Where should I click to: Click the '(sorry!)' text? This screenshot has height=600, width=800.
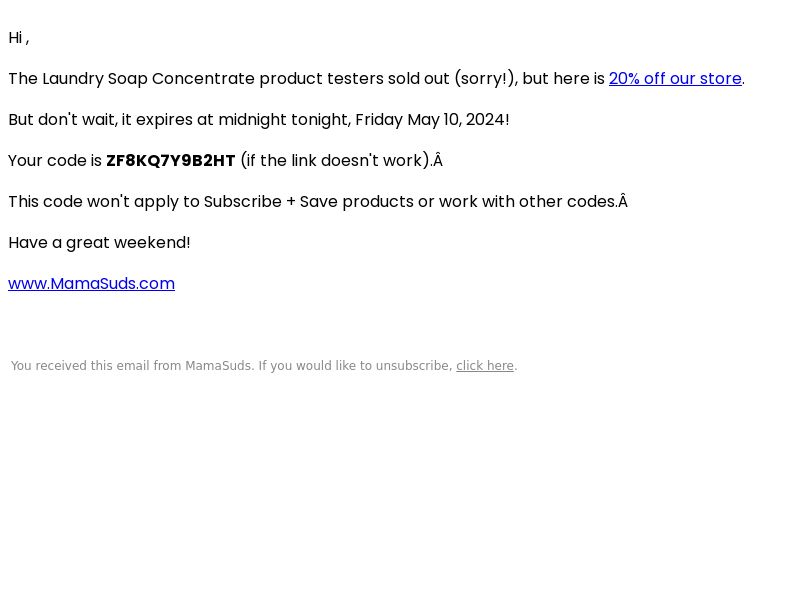click(x=484, y=79)
